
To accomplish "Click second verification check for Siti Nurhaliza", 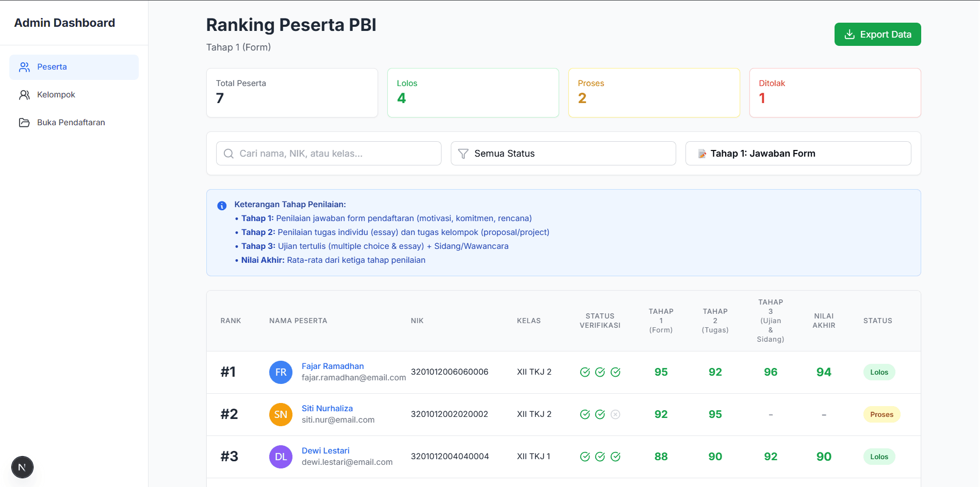I will [600, 414].
